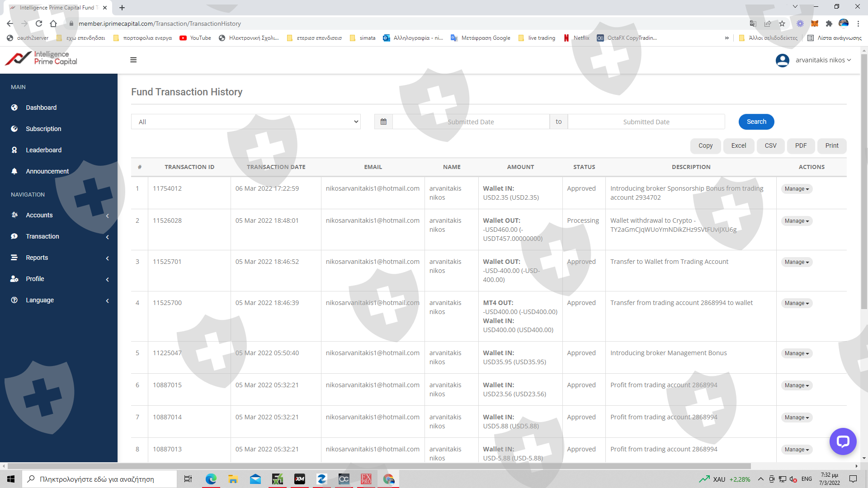Export table using Excel button
Viewport: 868px width, 488px height.
click(x=738, y=145)
